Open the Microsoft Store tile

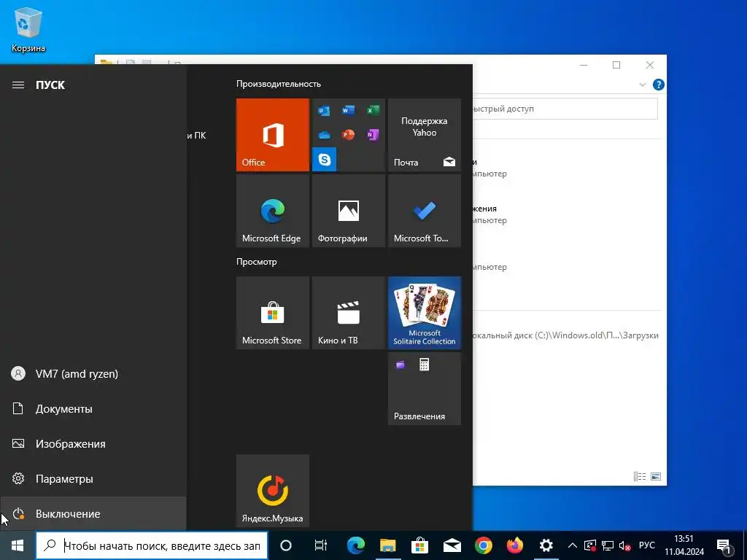tap(273, 313)
